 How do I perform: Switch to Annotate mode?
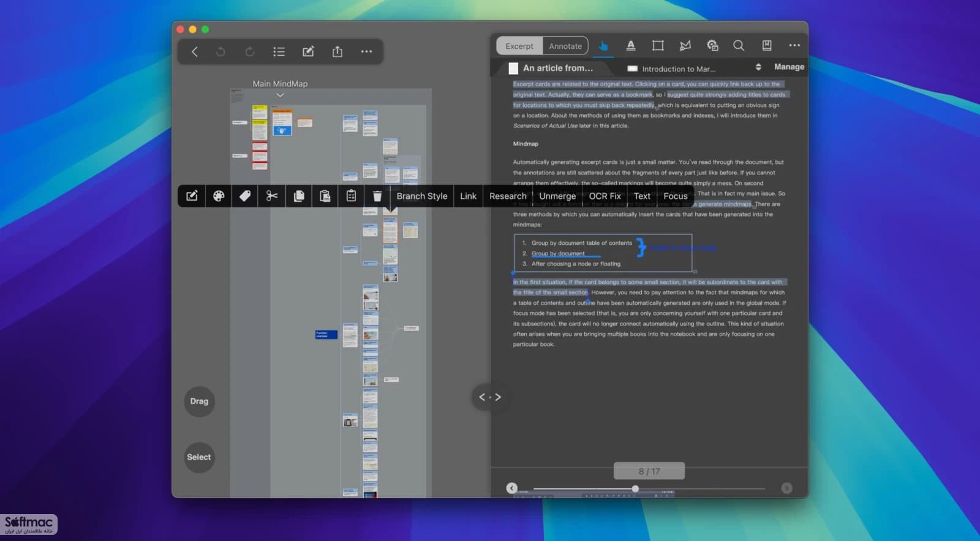coord(565,46)
